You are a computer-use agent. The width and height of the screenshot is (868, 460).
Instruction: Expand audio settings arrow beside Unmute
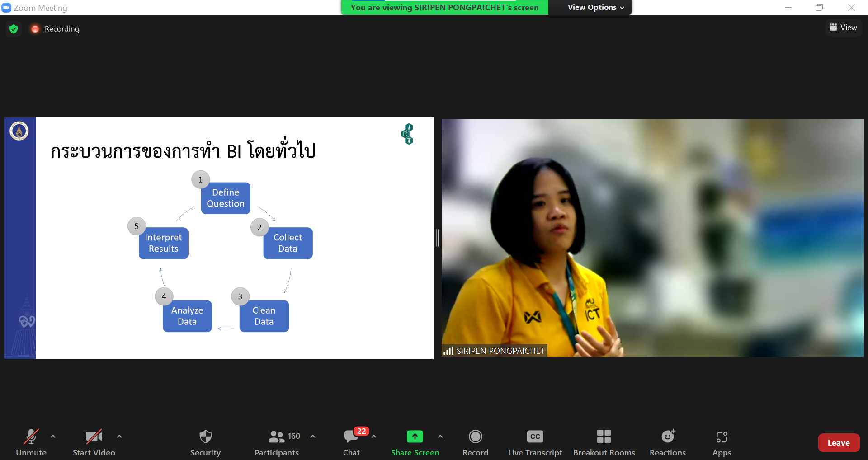(x=53, y=437)
